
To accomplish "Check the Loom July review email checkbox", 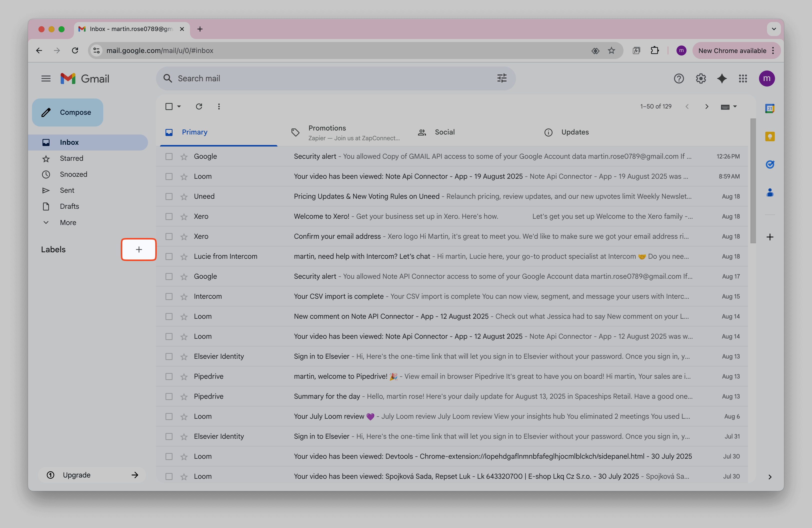I will (x=169, y=416).
